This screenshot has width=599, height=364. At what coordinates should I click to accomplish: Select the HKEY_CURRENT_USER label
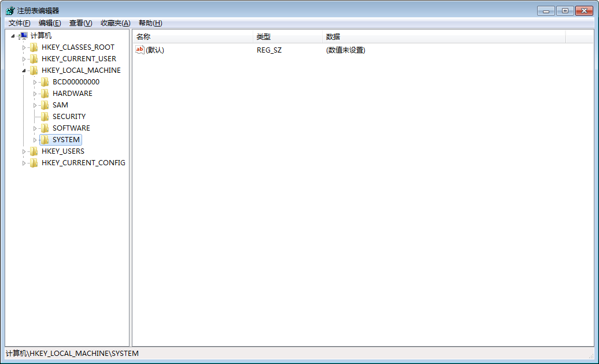pyautogui.click(x=79, y=59)
